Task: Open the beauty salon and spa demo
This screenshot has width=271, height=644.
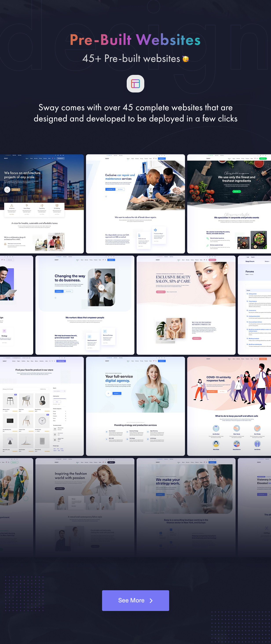Action: click(x=186, y=305)
